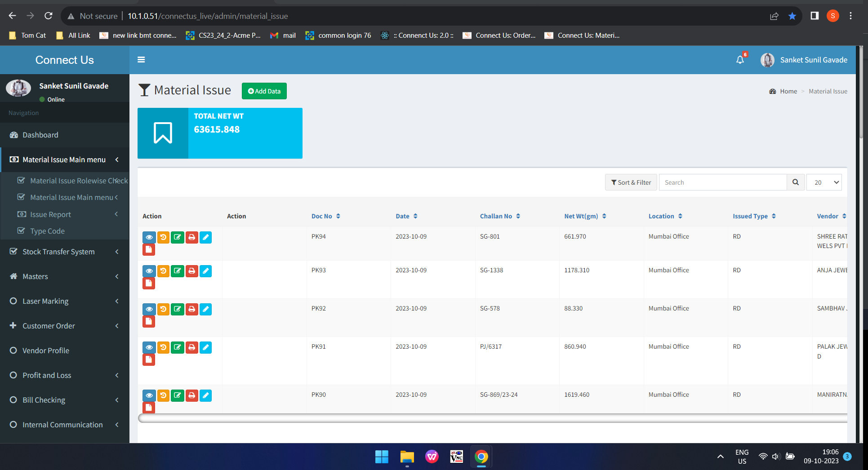Open Windows Start menu
The image size is (868, 470).
click(x=382, y=457)
